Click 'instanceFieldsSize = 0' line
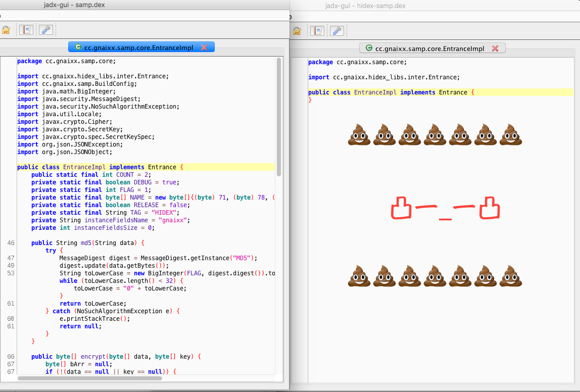 point(93,228)
